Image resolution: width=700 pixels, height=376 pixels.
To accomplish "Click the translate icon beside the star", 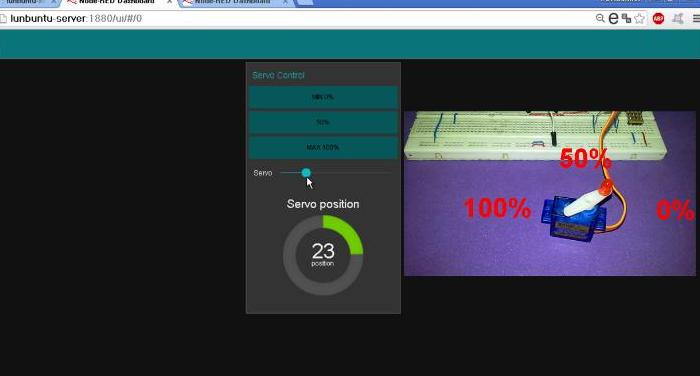I will pyautogui.click(x=626, y=18).
